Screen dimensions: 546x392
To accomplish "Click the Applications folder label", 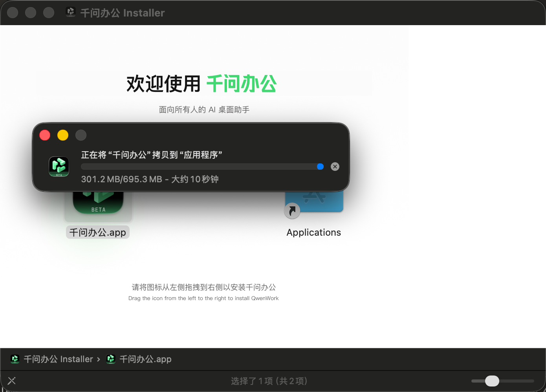I will tap(314, 232).
